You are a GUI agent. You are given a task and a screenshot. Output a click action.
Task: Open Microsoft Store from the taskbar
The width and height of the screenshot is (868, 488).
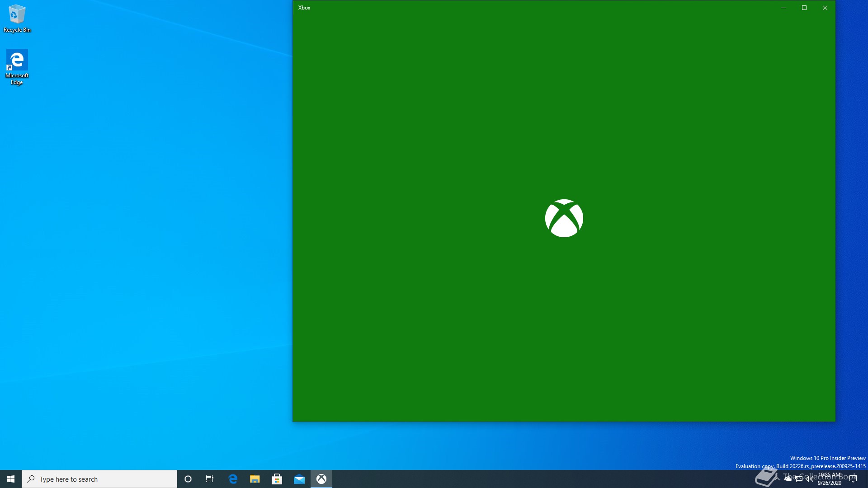(x=277, y=479)
